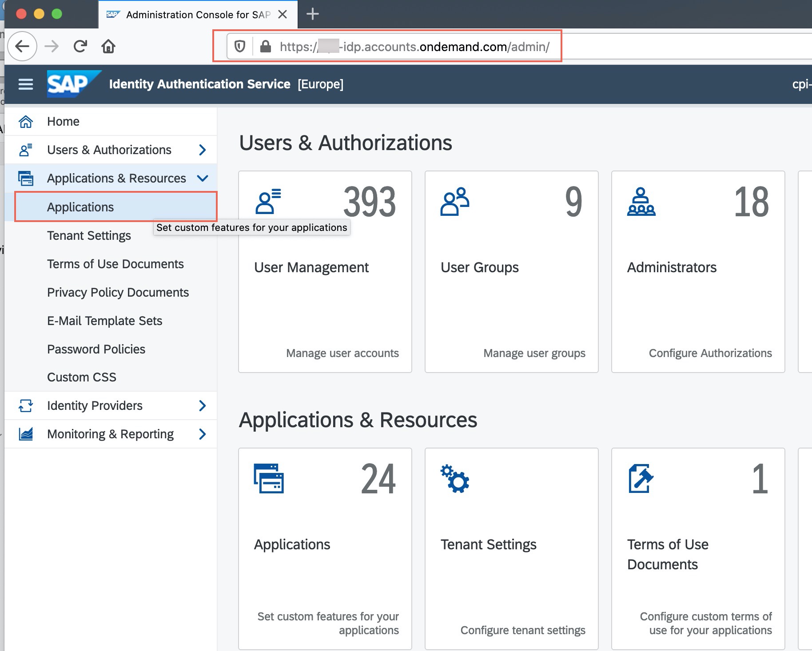This screenshot has height=651, width=812.
Task: Click the browser reload page icon
Action: coord(80,46)
